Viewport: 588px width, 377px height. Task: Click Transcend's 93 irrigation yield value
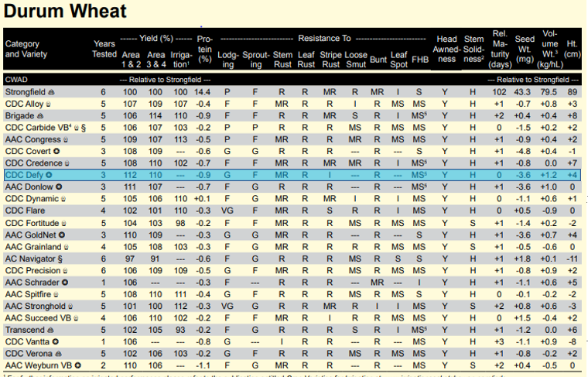click(x=180, y=330)
